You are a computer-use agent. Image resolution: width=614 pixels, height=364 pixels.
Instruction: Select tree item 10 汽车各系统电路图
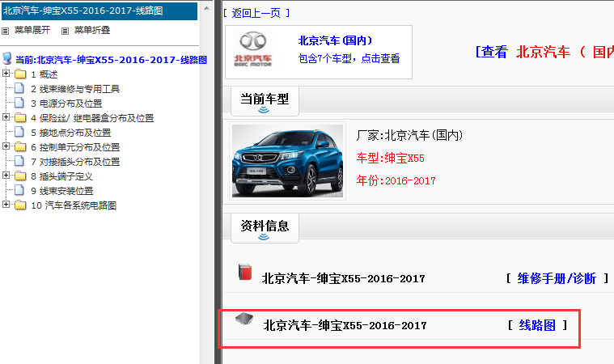point(74,205)
